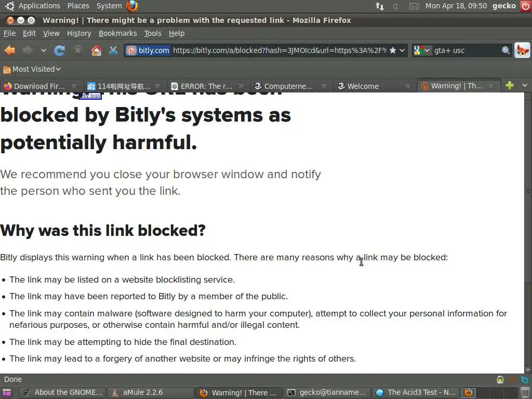Screen dimensions: 532x399
Task: Click the volume speaker icon in the panel
Action: click(x=395, y=6)
